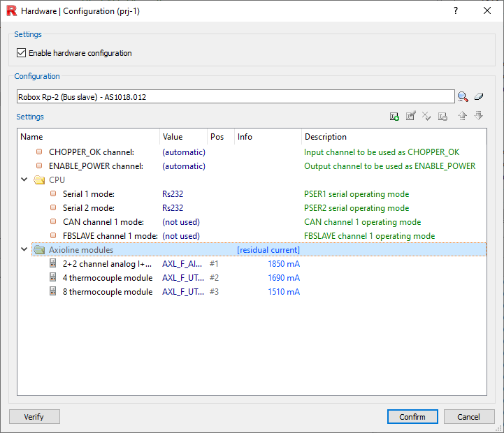The height and width of the screenshot is (433, 504).
Task: Click the (automatic) value of CHOPPER_OK channel
Action: (184, 152)
